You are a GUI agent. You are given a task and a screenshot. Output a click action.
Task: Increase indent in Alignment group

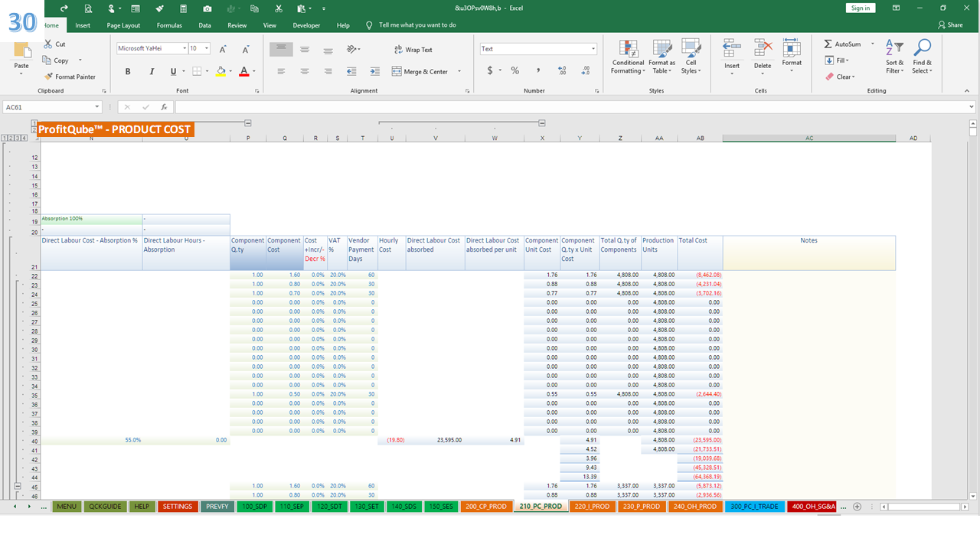(374, 71)
